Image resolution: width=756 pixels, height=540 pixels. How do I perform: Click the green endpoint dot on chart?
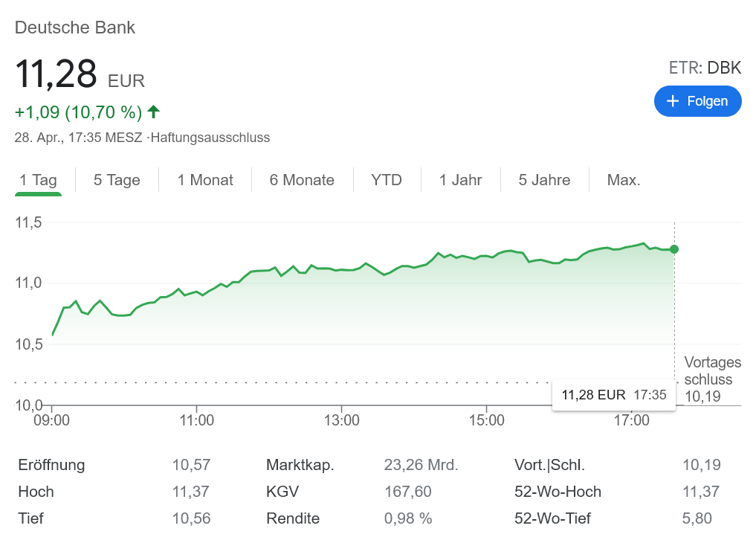[x=674, y=249]
